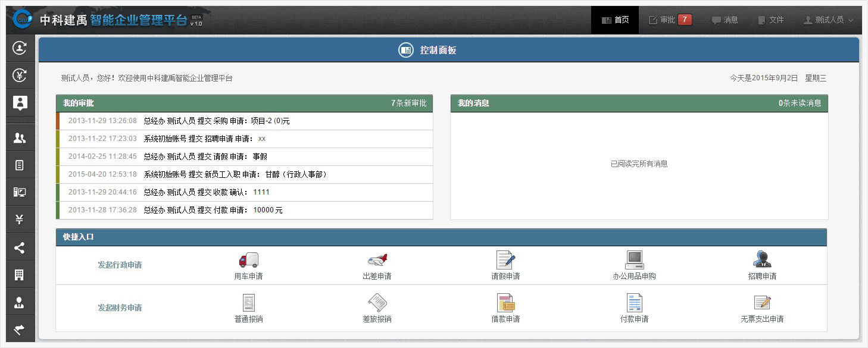The image size is (868, 348).
Task: Open approval row 请假 申请: 事假
Action: pos(245,156)
